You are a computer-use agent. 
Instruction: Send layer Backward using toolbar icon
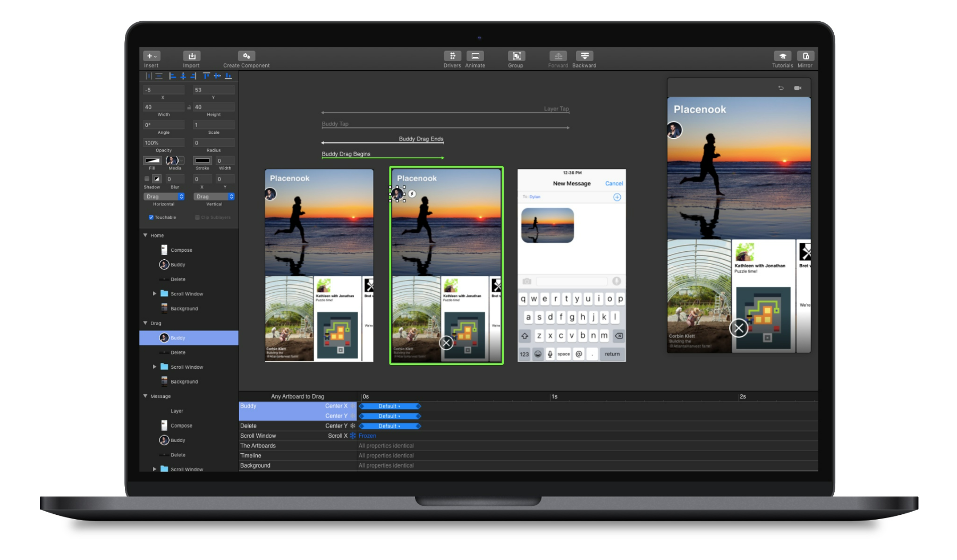point(585,56)
